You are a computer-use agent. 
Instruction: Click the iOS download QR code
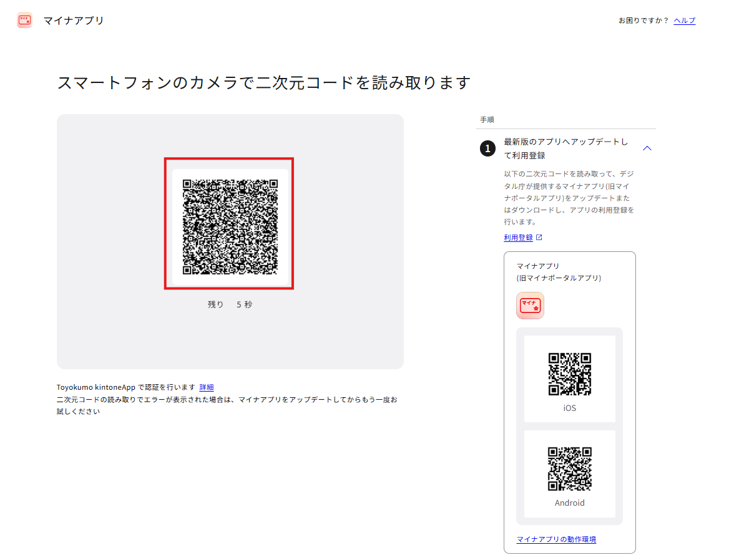[570, 374]
